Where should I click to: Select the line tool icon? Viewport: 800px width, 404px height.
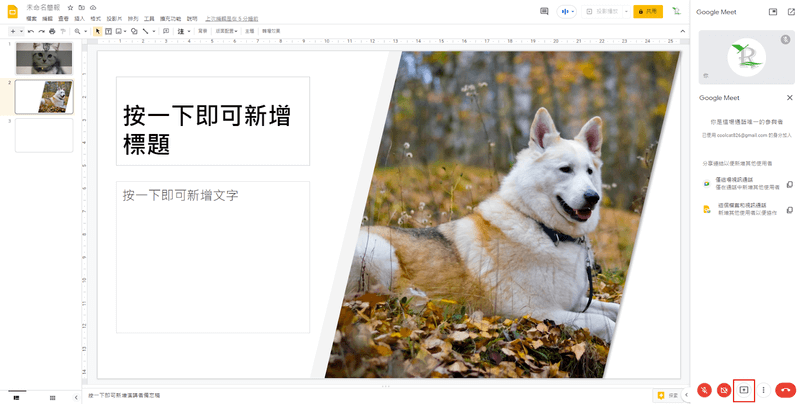pyautogui.click(x=145, y=31)
